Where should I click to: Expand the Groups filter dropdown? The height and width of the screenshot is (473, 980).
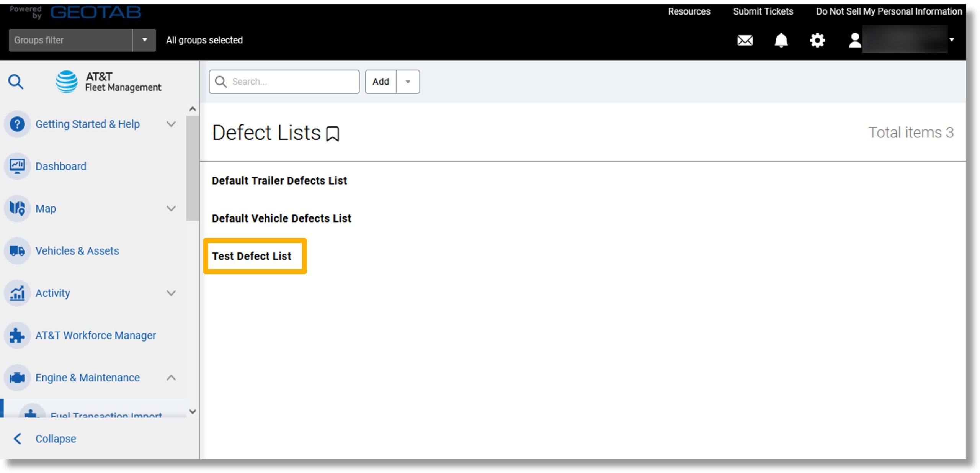point(142,40)
